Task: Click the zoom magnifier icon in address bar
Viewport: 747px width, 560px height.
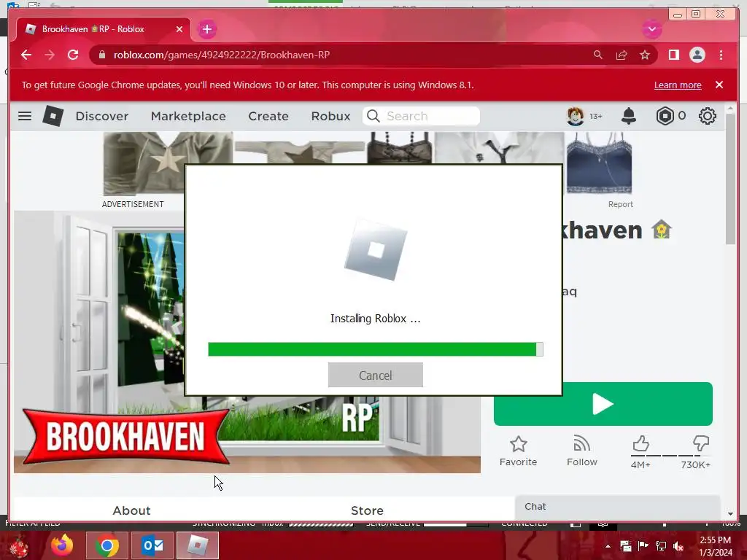Action: pyautogui.click(x=598, y=55)
